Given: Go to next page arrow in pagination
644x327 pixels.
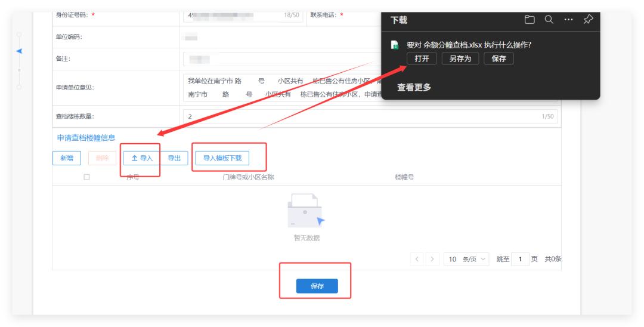Looking at the screenshot, I should (x=433, y=259).
